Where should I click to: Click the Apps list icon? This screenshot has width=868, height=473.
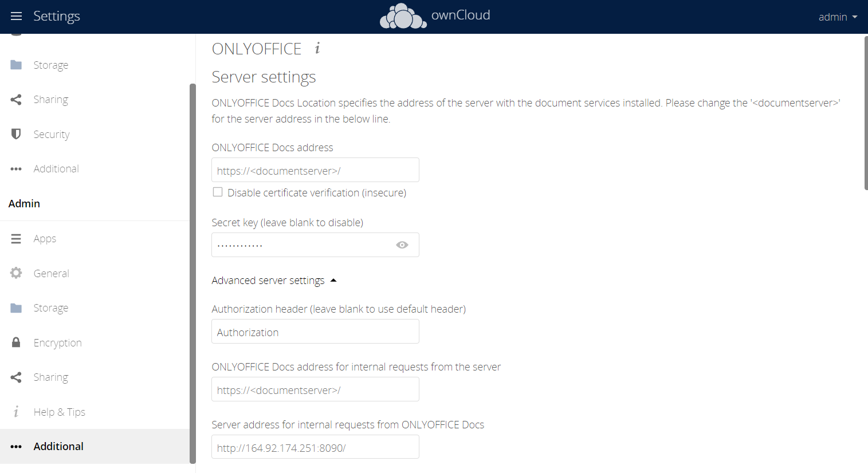tap(16, 238)
